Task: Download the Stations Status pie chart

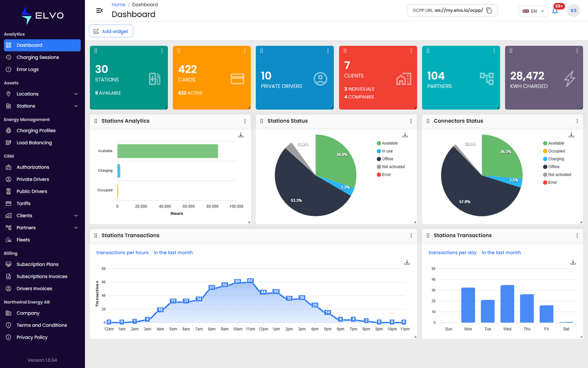Action: (x=405, y=135)
